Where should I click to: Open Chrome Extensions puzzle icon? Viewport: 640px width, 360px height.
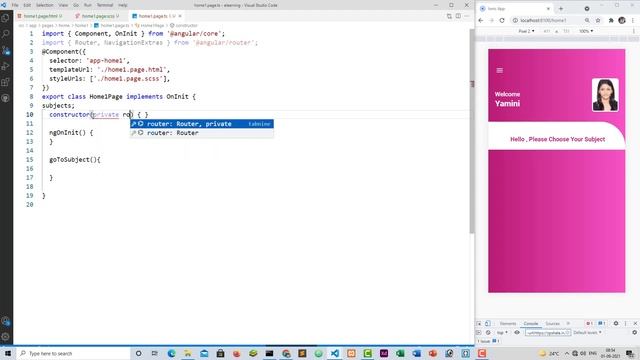tap(611, 20)
